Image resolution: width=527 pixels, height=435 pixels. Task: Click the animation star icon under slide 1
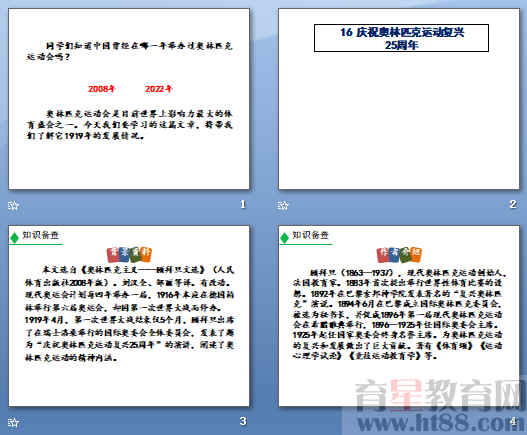[x=13, y=205]
